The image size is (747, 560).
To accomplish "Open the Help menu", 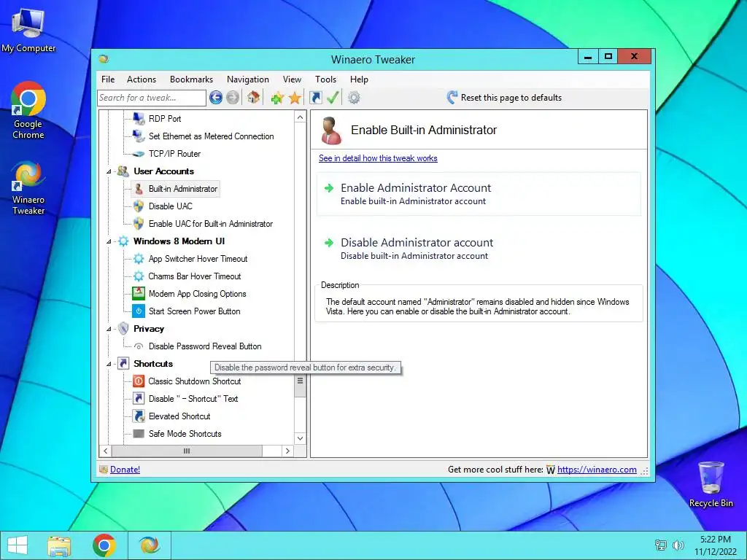I will pos(359,79).
